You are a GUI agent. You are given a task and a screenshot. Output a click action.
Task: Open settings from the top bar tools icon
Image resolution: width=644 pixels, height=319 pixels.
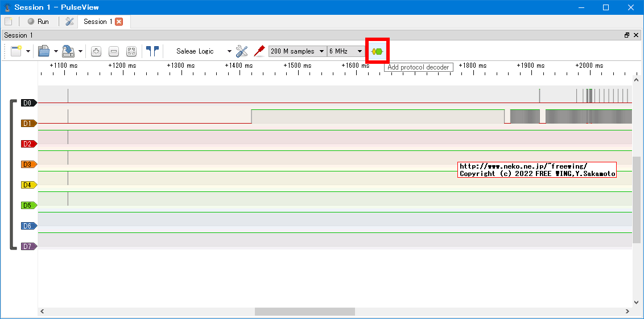[70, 22]
